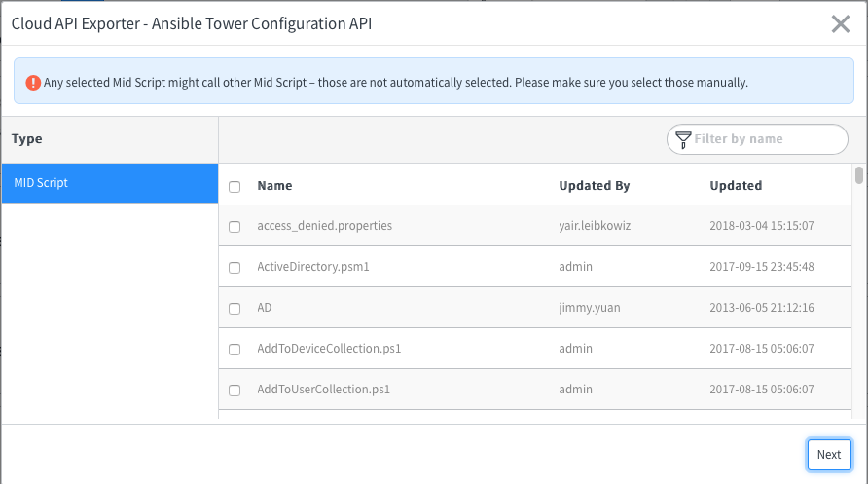Click the Name column header
The height and width of the screenshot is (484, 868).
274,185
